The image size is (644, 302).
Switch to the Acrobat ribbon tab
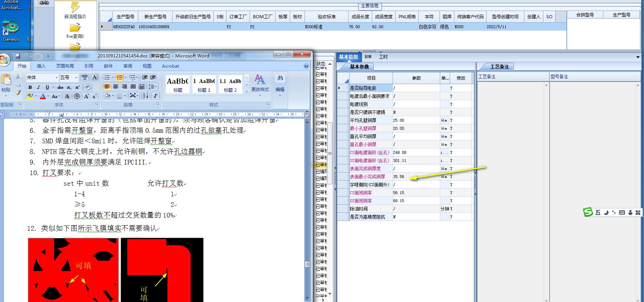click(x=171, y=66)
